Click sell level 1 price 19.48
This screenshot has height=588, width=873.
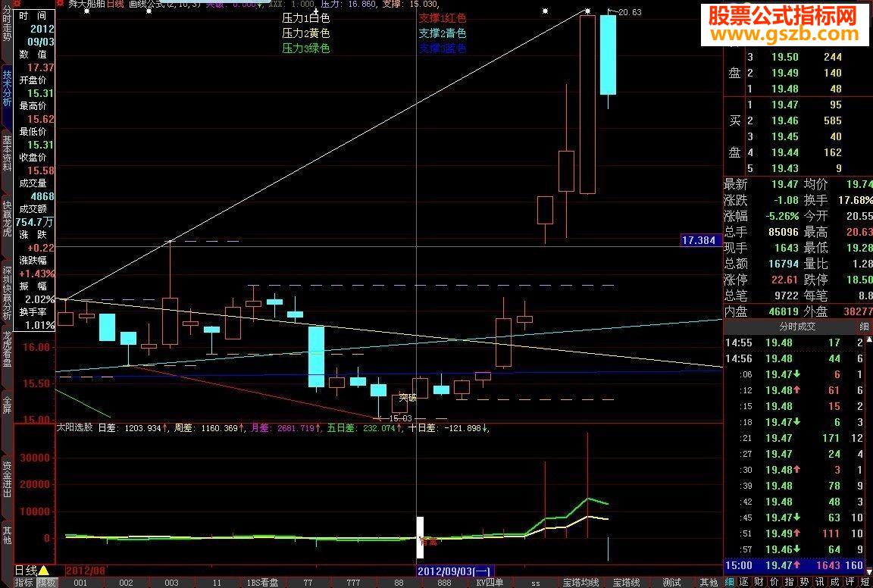coord(785,89)
